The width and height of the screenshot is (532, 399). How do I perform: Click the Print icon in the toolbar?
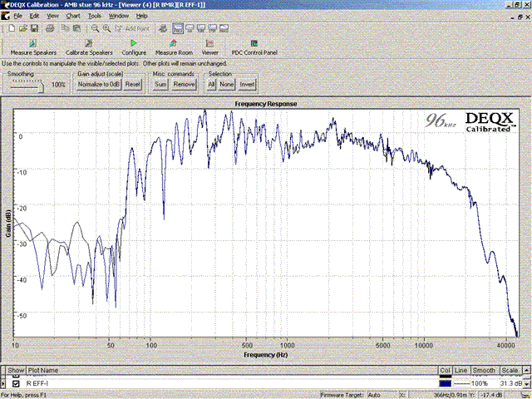50,27
